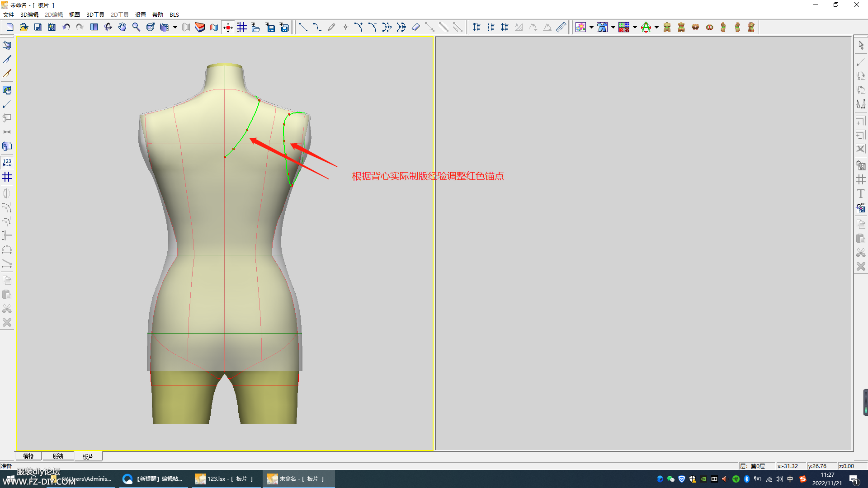Click the red anchor at neckline curve bottom
Viewport: 868px width, 488px height.
tap(225, 157)
